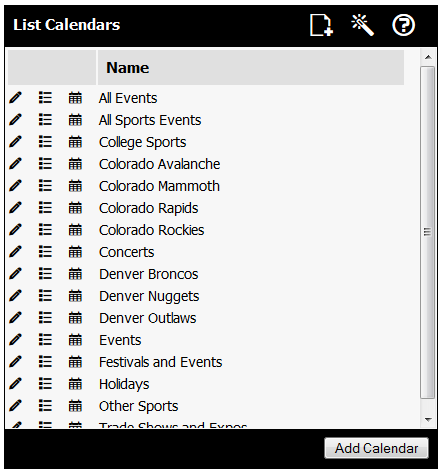Click the Add Calendar button

point(376,448)
